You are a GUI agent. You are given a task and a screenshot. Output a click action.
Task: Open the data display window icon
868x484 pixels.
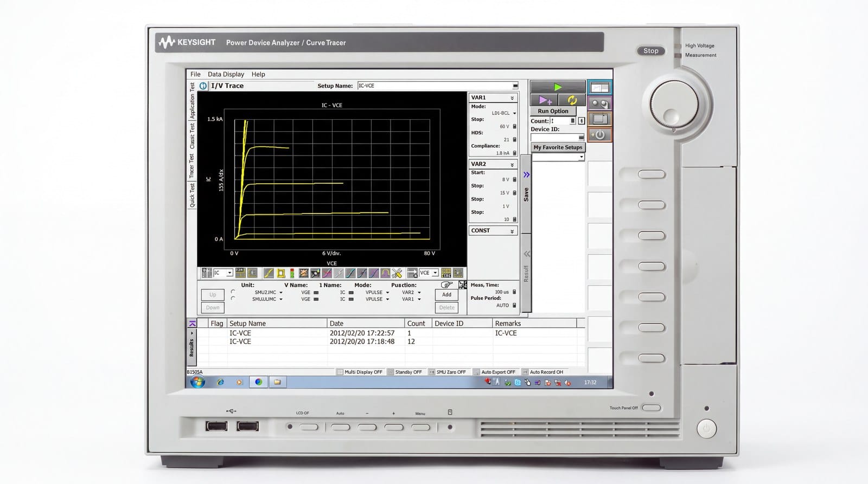(599, 88)
